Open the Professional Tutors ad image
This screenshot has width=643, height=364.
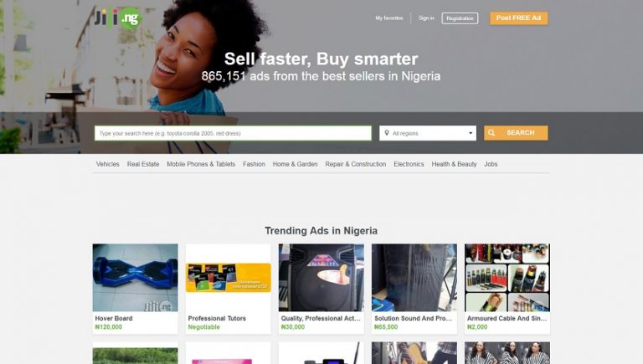point(229,278)
